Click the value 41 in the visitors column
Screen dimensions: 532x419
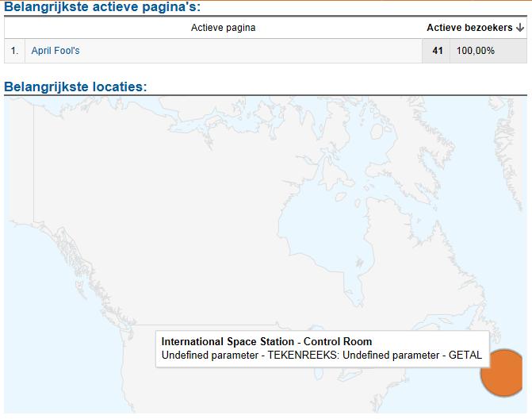point(438,51)
